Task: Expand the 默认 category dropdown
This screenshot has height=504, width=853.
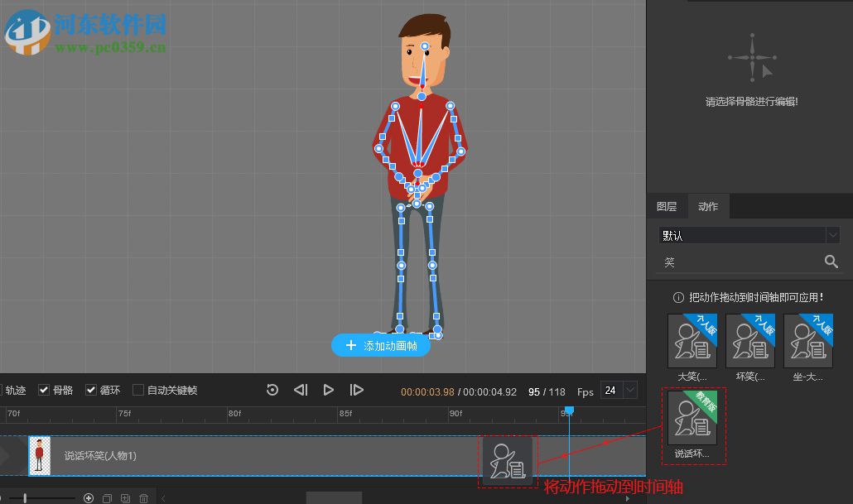Action: [x=832, y=235]
